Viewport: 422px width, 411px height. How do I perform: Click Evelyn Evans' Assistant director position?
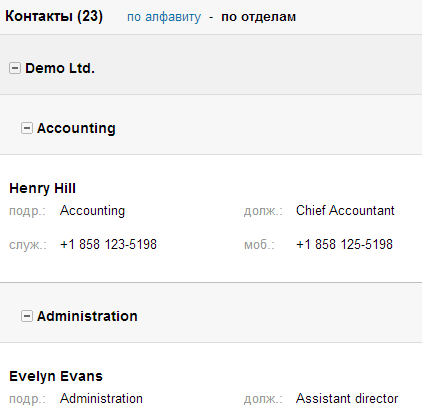[347, 398]
